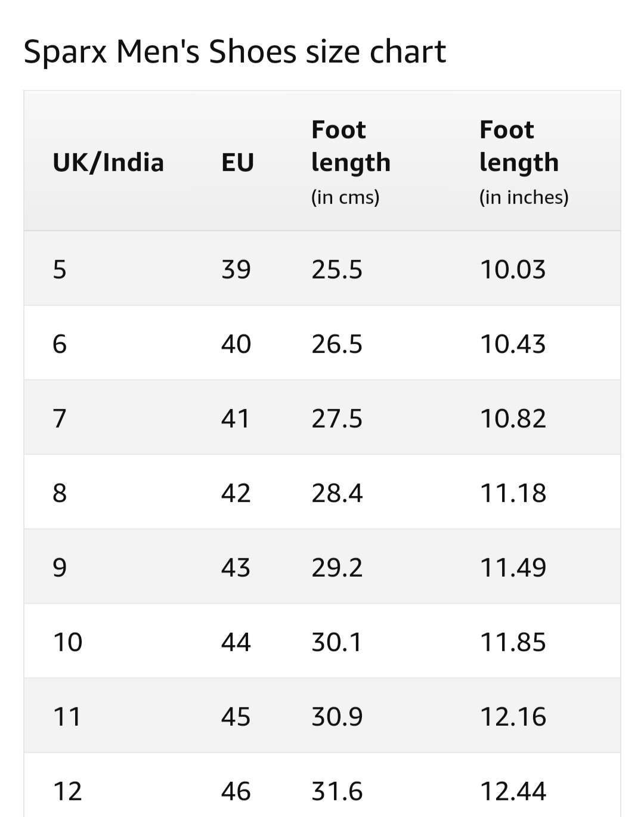
Task: Select UK size 11 cell
Action: click(67, 717)
